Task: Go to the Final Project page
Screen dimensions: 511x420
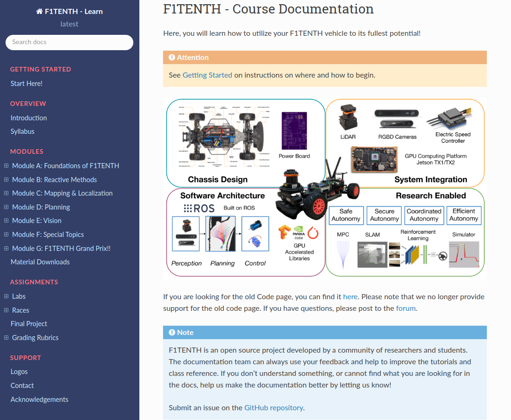Action: 29,324
